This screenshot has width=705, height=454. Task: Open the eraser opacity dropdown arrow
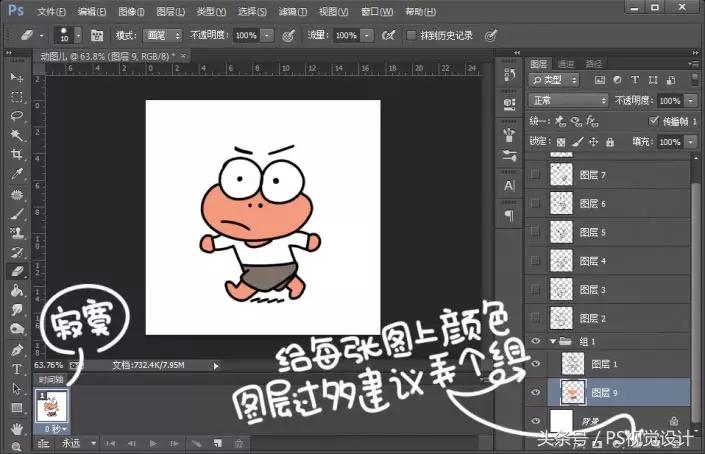[x=267, y=35]
